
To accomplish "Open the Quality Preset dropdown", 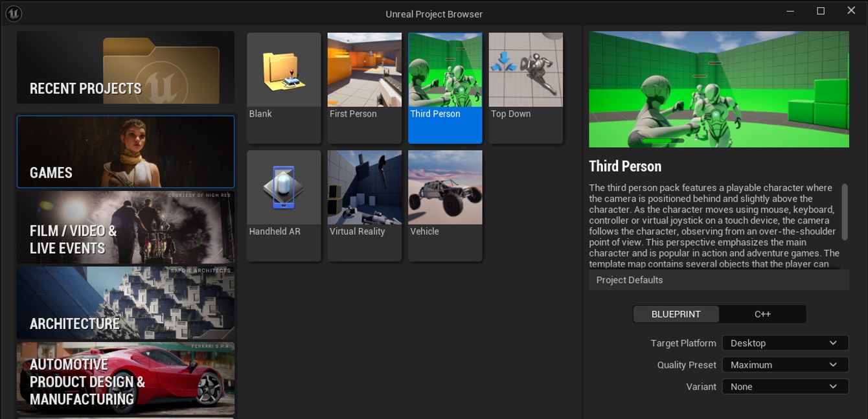I will point(784,365).
